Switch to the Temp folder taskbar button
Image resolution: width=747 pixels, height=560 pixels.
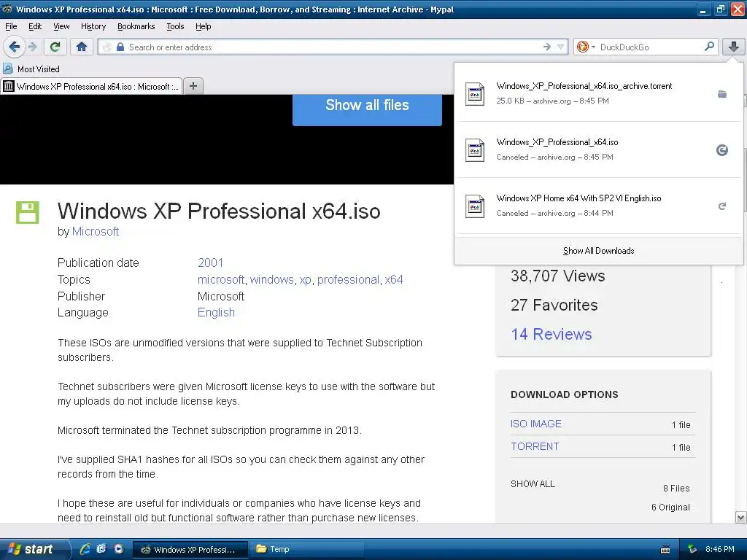tap(307, 549)
